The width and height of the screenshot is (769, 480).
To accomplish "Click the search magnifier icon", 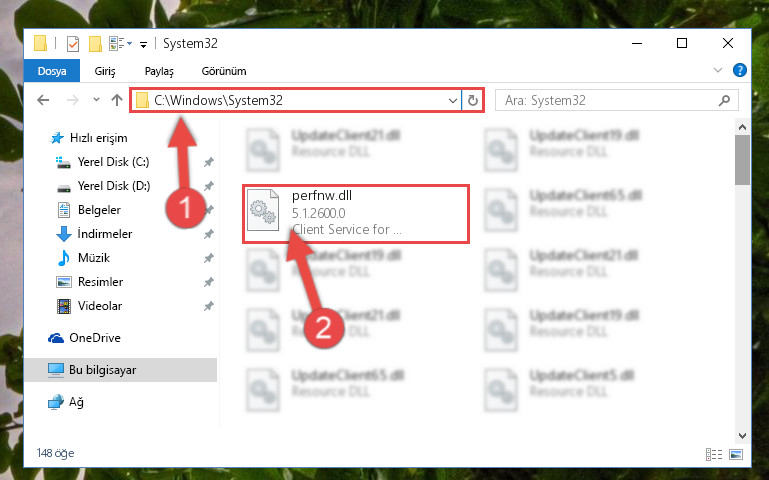I will tap(724, 101).
